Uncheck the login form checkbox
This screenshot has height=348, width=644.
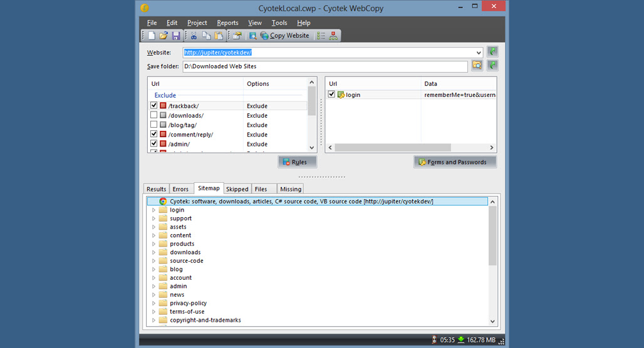tap(331, 95)
